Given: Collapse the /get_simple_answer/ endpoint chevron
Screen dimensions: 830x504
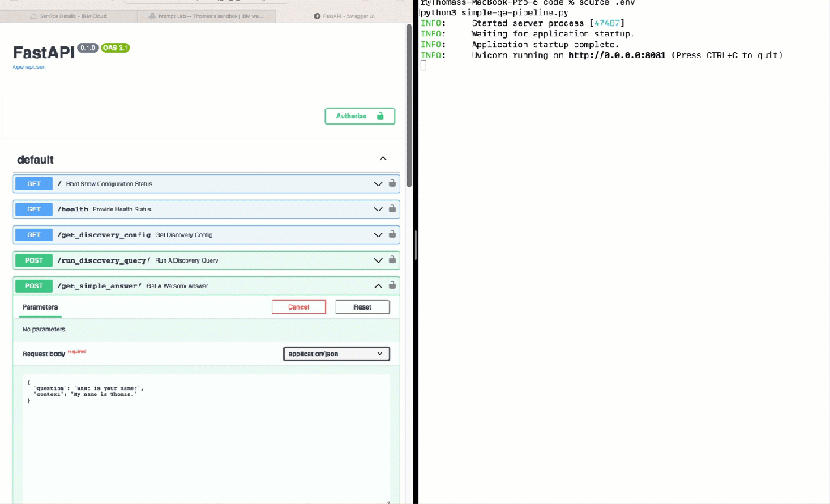Looking at the screenshot, I should tap(378, 286).
